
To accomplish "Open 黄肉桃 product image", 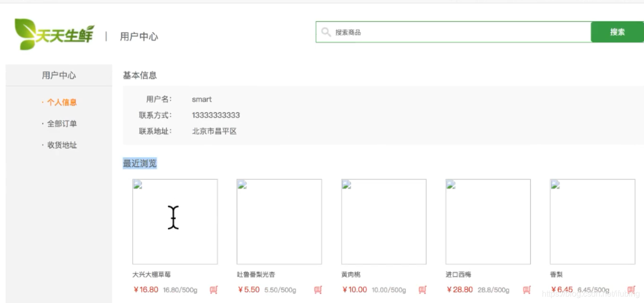I will coord(384,222).
